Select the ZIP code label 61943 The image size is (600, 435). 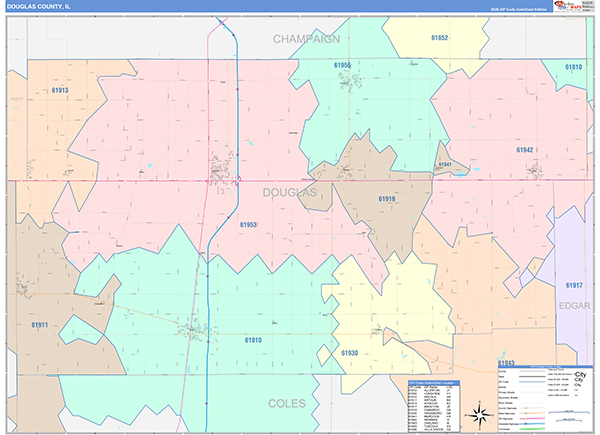point(506,362)
